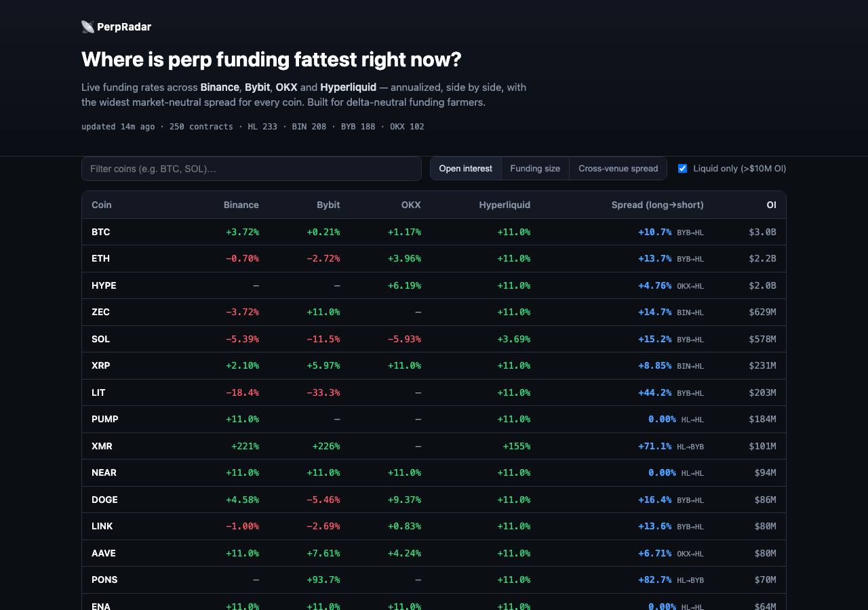Click XMR Bybit rate +226%

pyautogui.click(x=326, y=446)
